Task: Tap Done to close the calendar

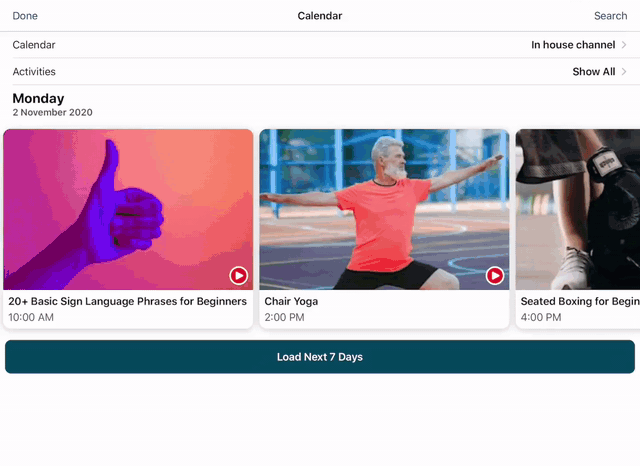Action: [25, 16]
